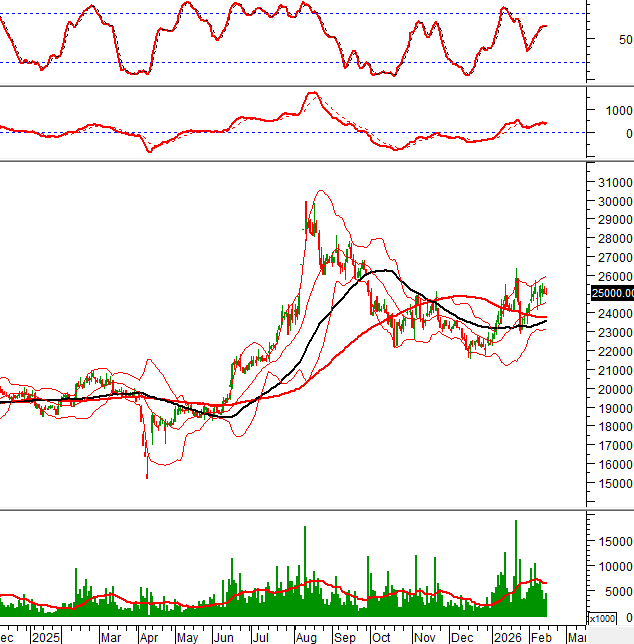Click the MACD histogram peak in August
This screenshot has width=634, height=644.
coord(312,94)
